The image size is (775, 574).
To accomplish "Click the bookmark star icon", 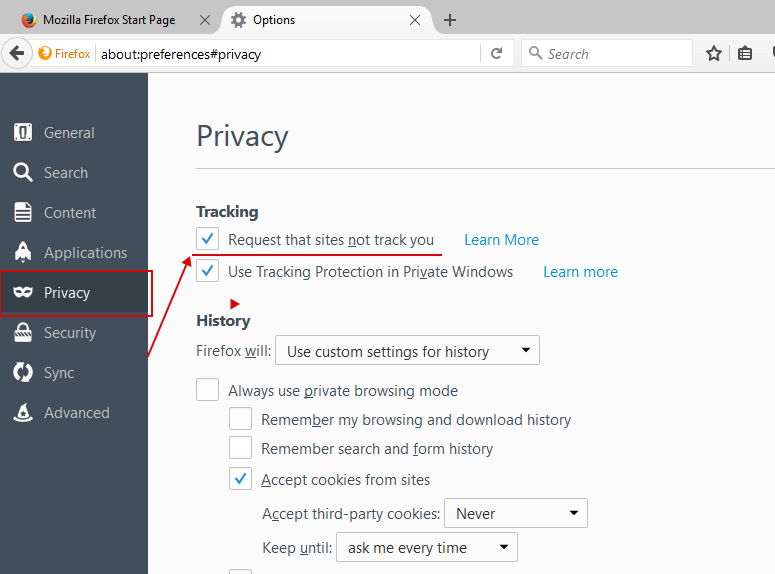I will point(714,54).
